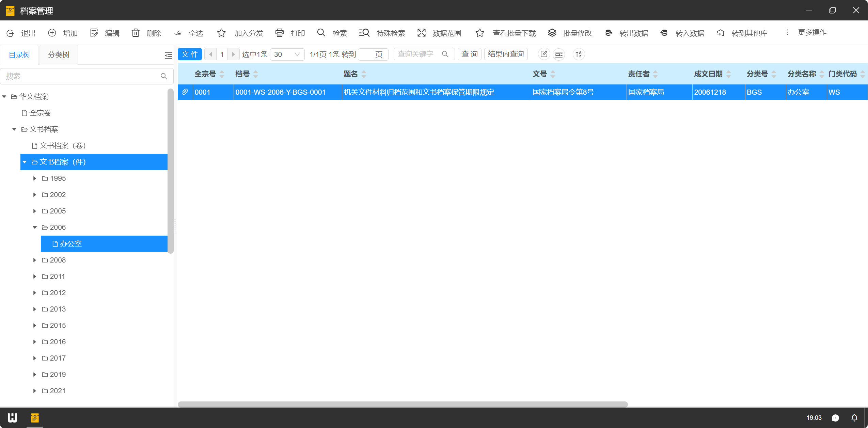The image size is (868, 428).
Task: Click the 结果内查询 button
Action: [x=506, y=54]
